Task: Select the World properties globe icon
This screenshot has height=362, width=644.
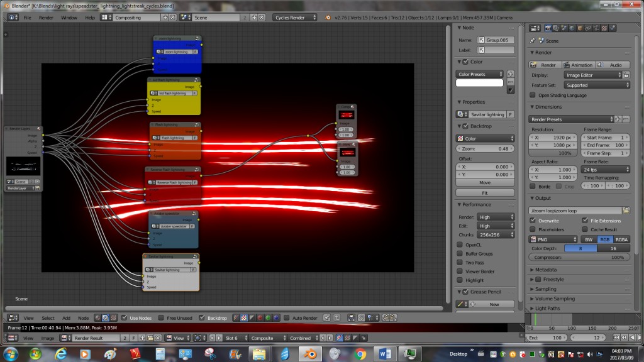Action: pos(572,28)
